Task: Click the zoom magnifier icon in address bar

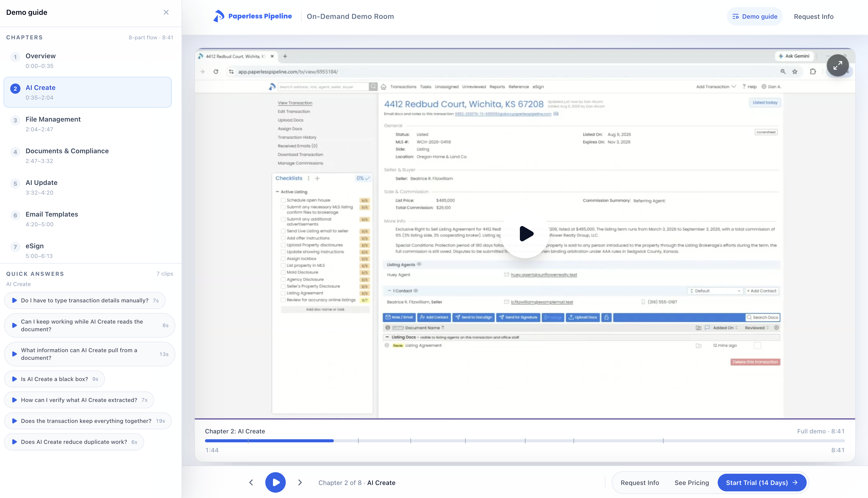Action: [783, 72]
